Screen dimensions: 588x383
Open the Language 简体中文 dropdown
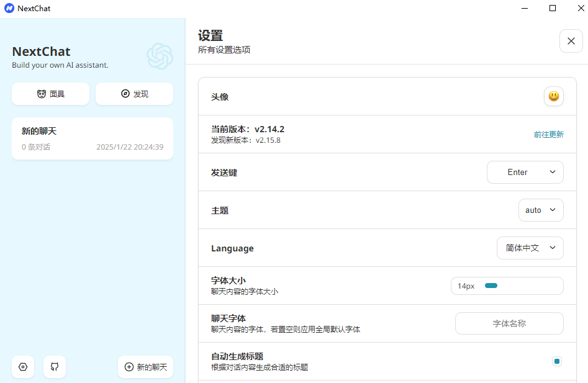[530, 248]
